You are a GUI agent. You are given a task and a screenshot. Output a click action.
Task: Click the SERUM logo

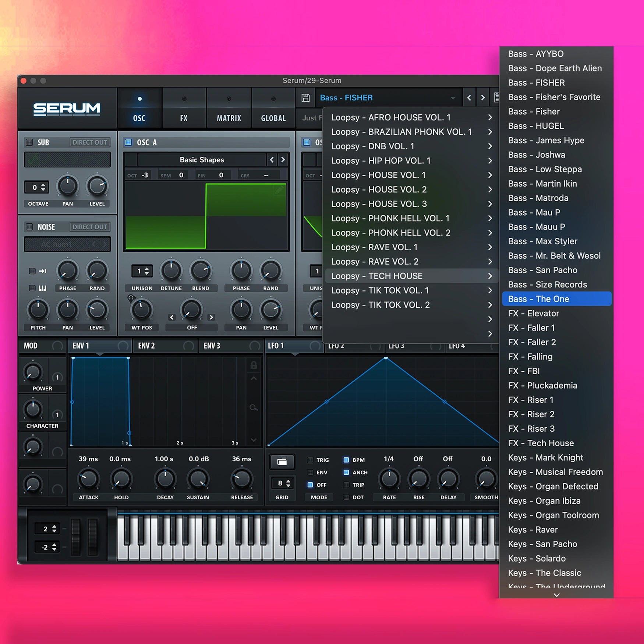click(x=67, y=109)
